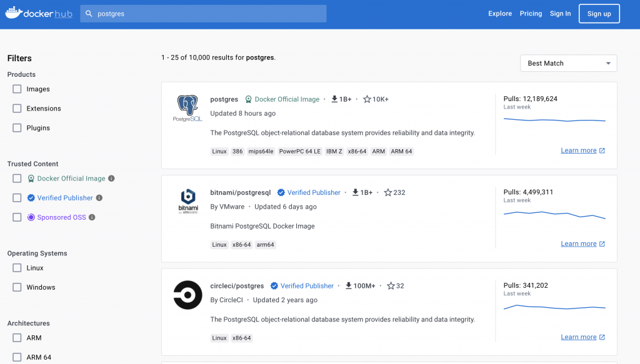Open the Bitnami logo thumbnail
The image size is (640, 364).
point(187,202)
